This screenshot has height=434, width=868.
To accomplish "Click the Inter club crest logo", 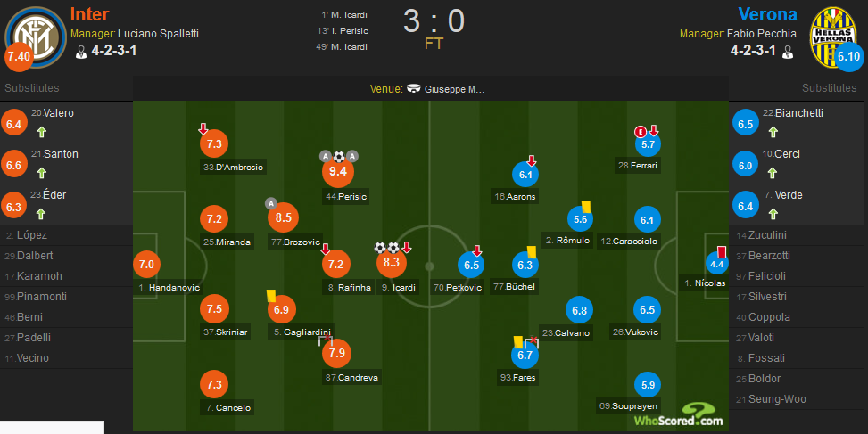I will pyautogui.click(x=36, y=37).
